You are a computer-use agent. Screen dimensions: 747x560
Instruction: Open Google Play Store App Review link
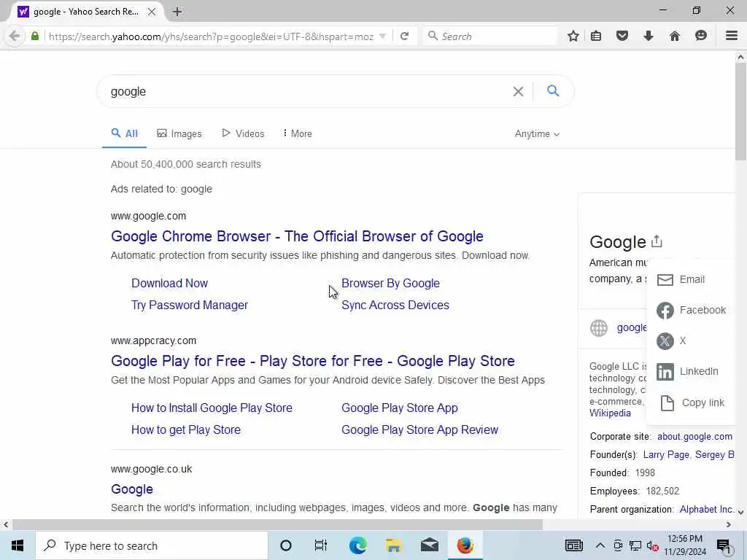419,430
